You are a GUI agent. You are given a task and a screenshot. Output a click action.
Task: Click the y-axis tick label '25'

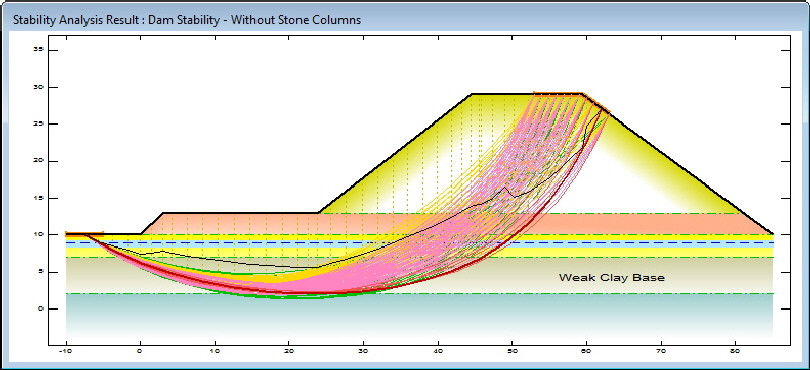pos(38,124)
